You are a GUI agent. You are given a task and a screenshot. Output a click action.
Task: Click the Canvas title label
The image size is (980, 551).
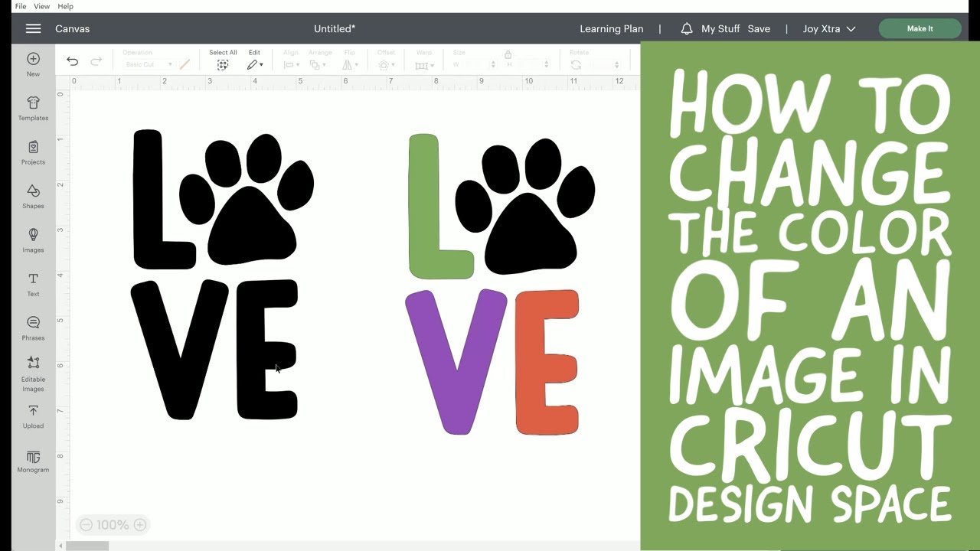click(72, 28)
